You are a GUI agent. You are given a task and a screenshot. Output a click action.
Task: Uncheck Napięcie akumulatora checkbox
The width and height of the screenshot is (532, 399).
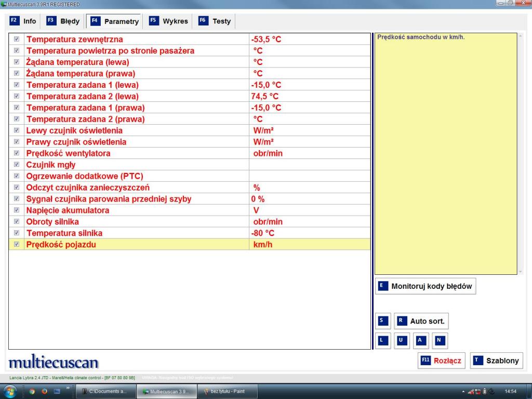16,210
